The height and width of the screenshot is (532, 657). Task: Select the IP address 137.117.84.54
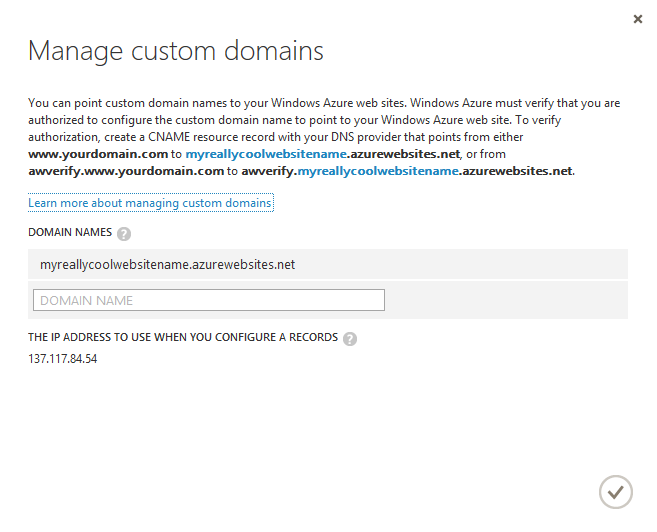click(x=62, y=359)
